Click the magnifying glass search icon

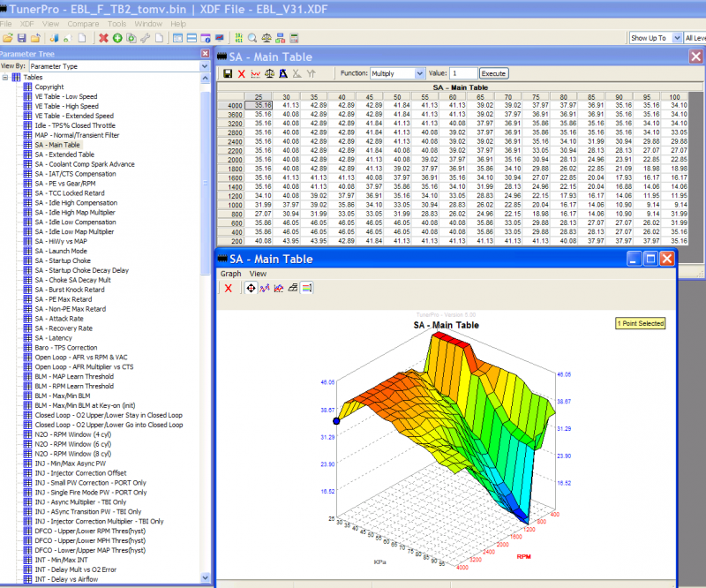(252, 38)
